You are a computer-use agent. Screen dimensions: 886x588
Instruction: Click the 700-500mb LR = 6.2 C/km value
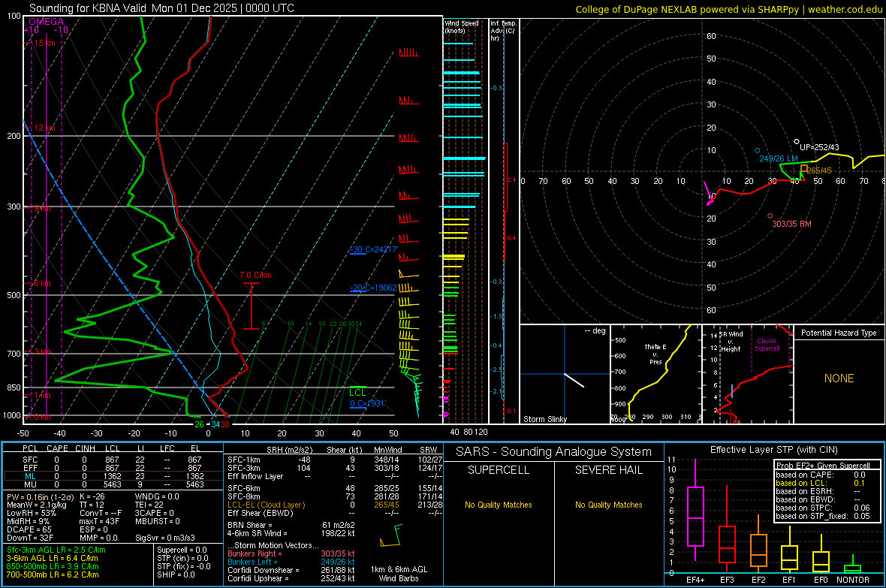click(53, 574)
